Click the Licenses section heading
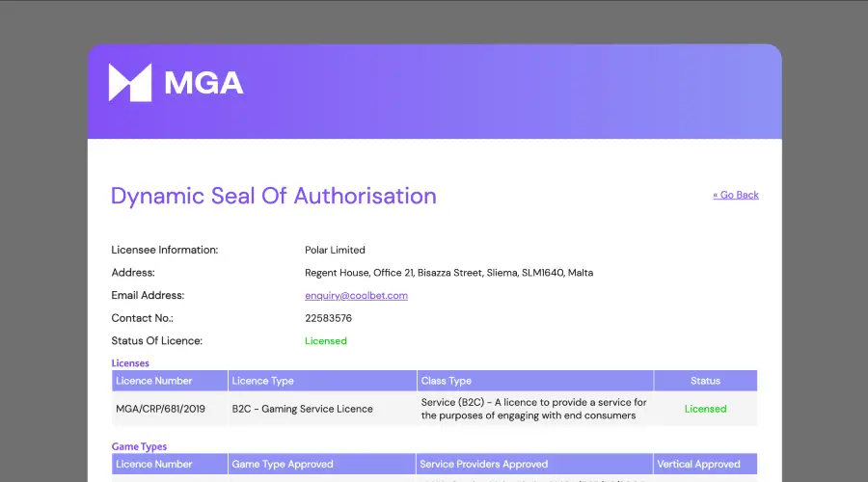868x482 pixels. [x=130, y=363]
